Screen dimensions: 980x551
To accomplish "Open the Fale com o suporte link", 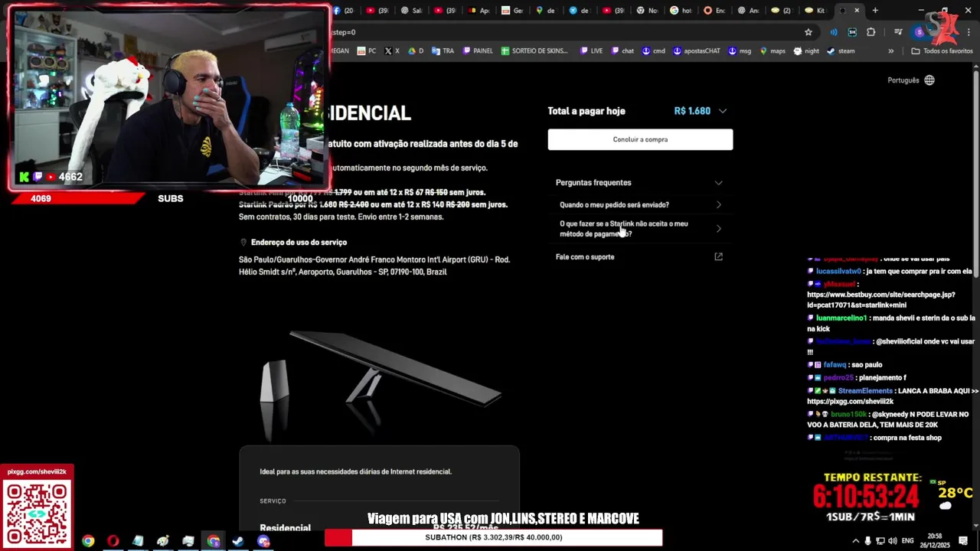I will [640, 257].
